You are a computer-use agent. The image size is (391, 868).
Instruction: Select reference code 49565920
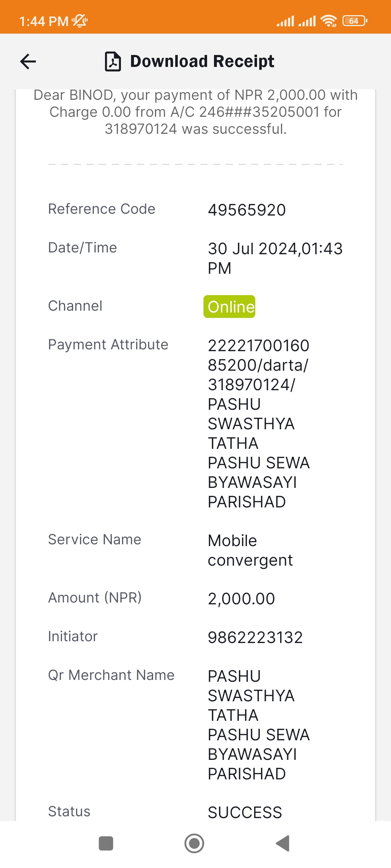point(247,210)
